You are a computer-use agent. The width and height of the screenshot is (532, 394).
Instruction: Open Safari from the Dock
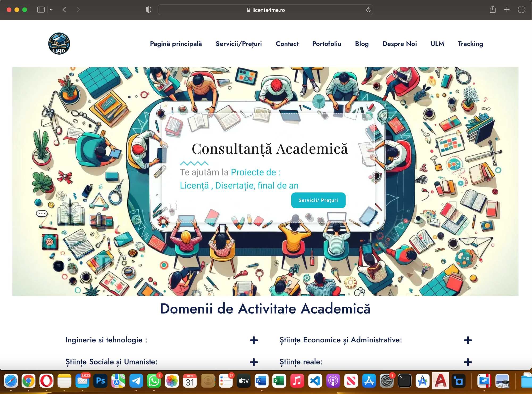(x=11, y=381)
